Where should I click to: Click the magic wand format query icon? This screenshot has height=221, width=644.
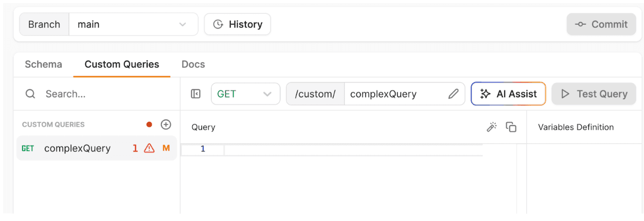[492, 127]
